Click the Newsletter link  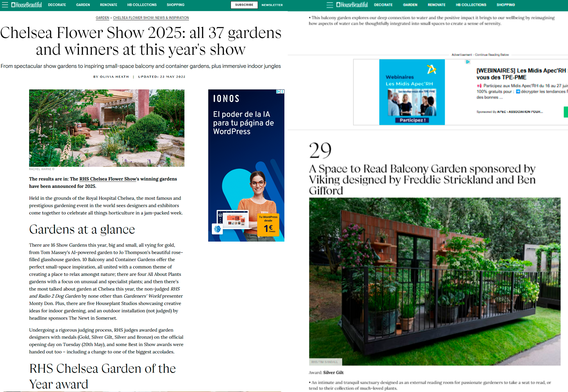pyautogui.click(x=272, y=5)
